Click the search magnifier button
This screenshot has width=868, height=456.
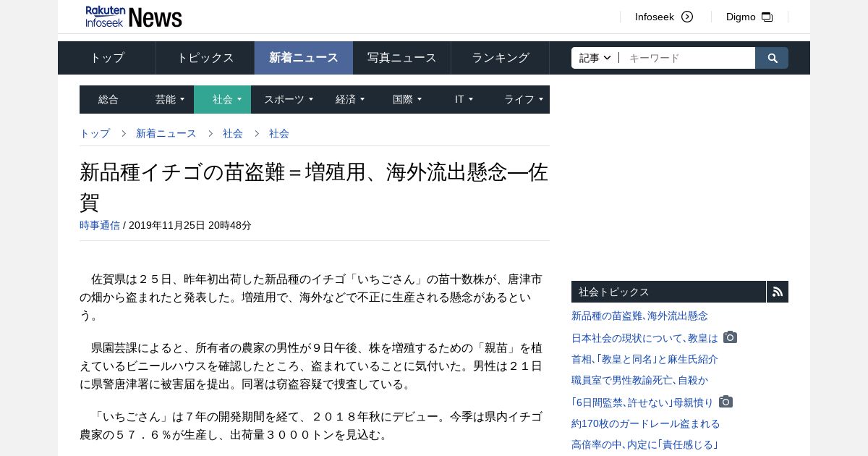click(x=772, y=58)
